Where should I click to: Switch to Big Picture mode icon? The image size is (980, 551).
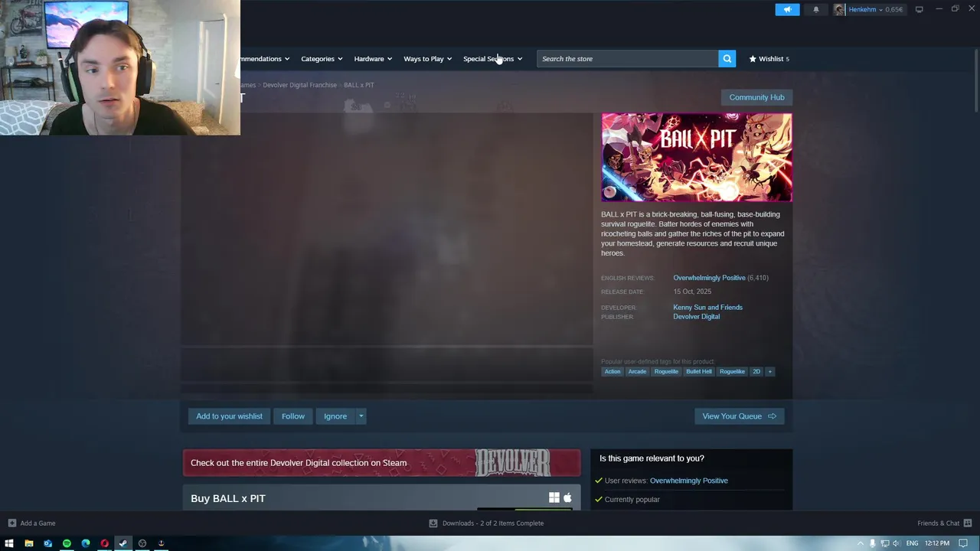[x=919, y=9]
